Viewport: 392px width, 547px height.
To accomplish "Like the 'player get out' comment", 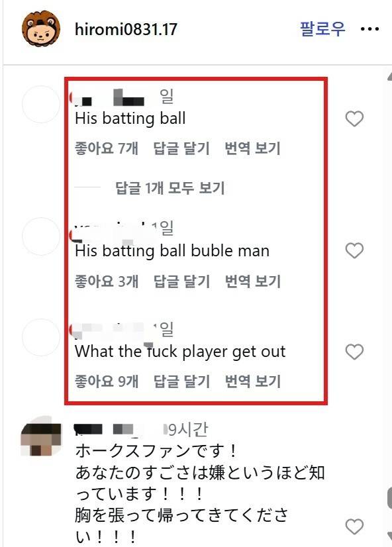I will click(354, 351).
